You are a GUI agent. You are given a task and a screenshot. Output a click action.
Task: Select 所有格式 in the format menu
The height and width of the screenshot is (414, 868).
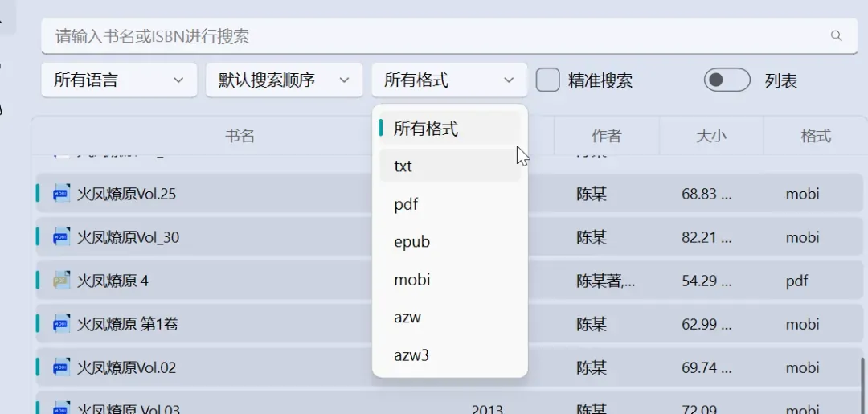(x=449, y=129)
